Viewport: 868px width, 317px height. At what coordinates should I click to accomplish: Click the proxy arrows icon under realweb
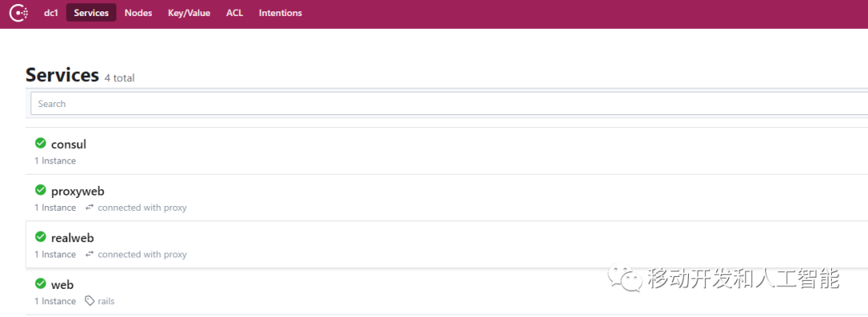tap(90, 254)
